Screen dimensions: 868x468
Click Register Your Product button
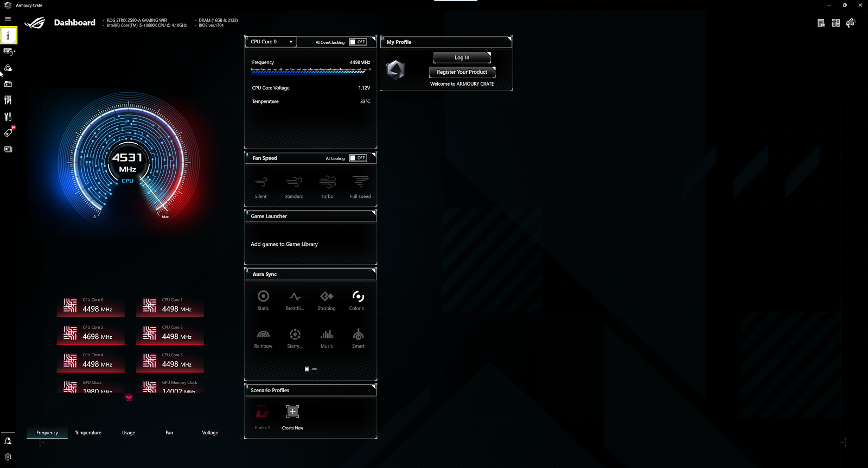462,72
